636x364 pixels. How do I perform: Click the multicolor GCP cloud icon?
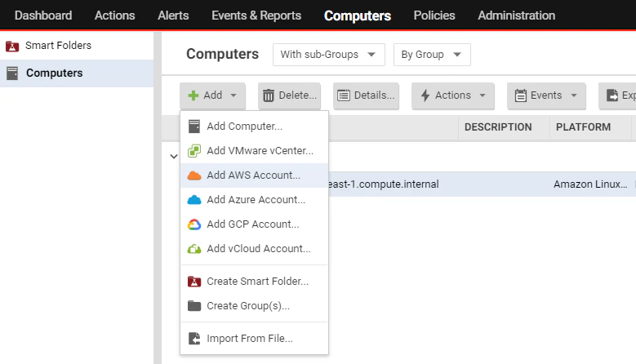[194, 224]
